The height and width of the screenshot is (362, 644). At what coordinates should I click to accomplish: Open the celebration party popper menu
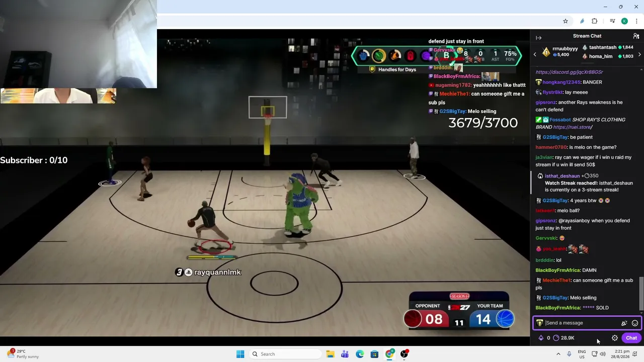click(x=624, y=323)
